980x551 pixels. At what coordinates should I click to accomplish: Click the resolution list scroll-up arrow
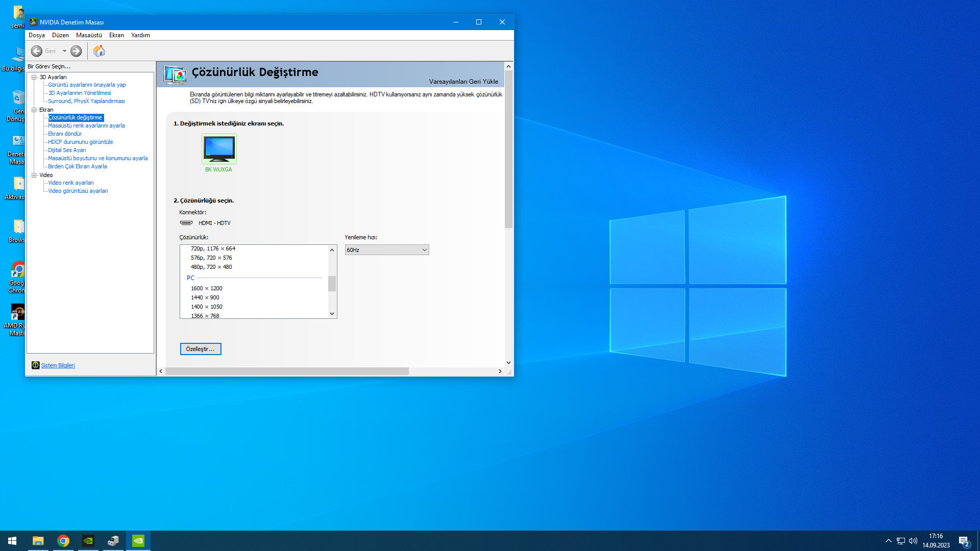pyautogui.click(x=332, y=250)
